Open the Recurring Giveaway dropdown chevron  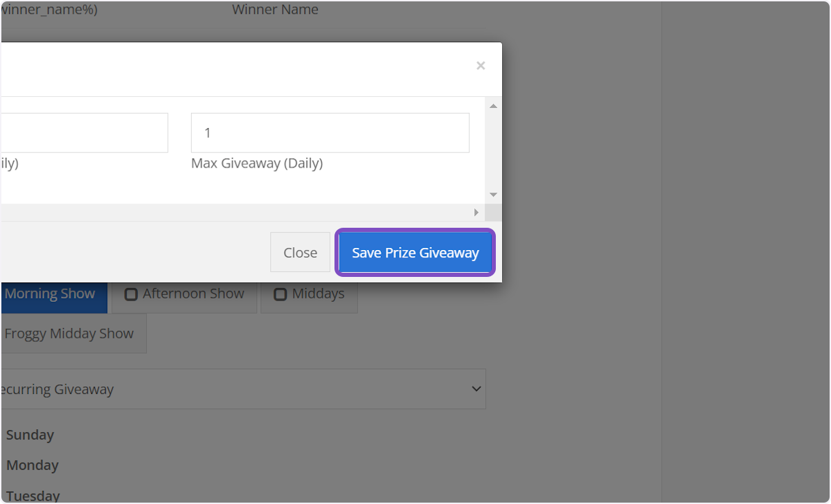pos(476,388)
